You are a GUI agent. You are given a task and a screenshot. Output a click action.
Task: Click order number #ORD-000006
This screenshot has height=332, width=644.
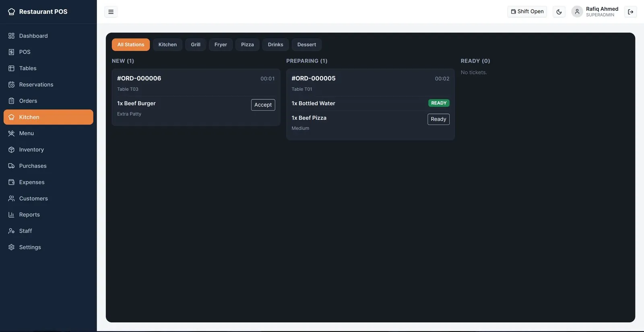[139, 78]
